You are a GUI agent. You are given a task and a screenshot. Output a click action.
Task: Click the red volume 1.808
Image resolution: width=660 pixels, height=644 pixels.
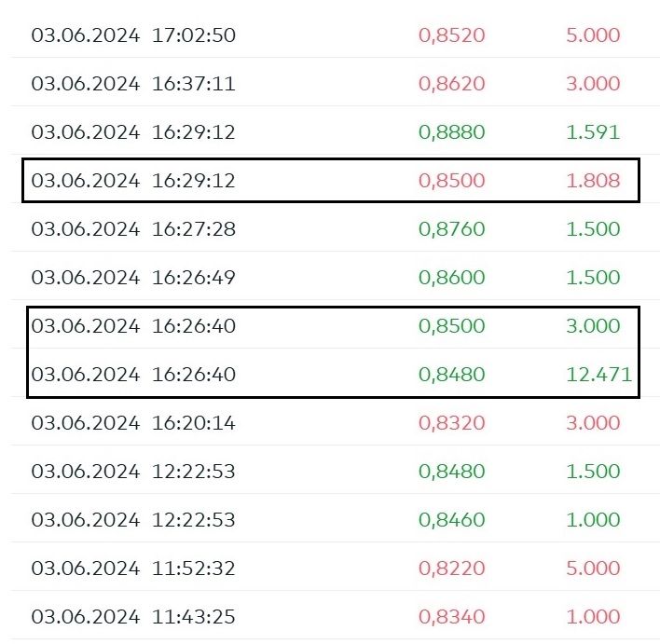[x=593, y=181]
